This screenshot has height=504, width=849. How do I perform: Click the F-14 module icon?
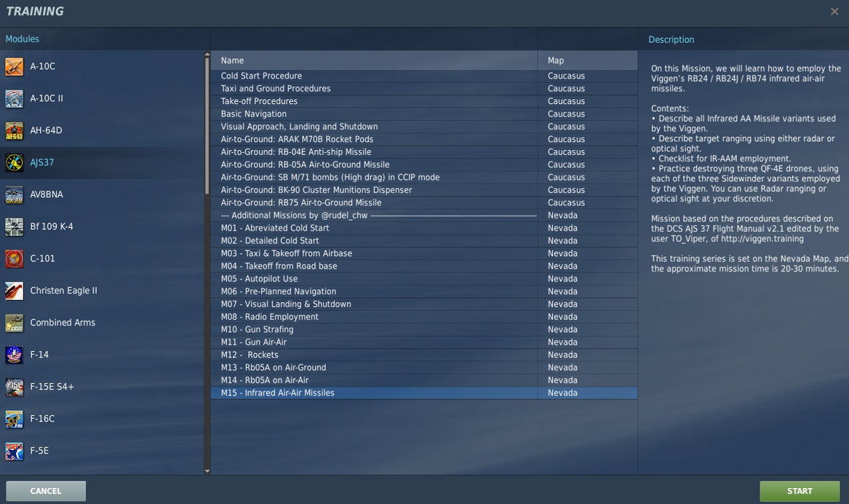point(14,355)
